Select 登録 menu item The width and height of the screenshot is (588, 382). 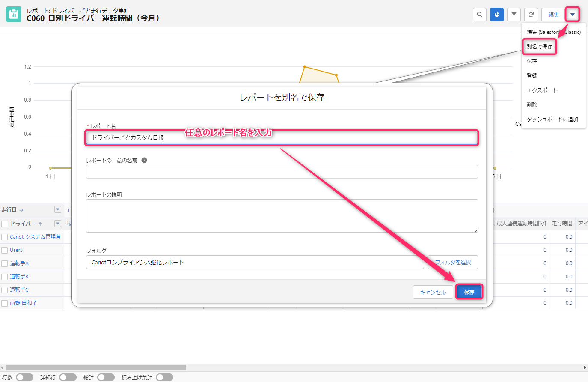(532, 76)
